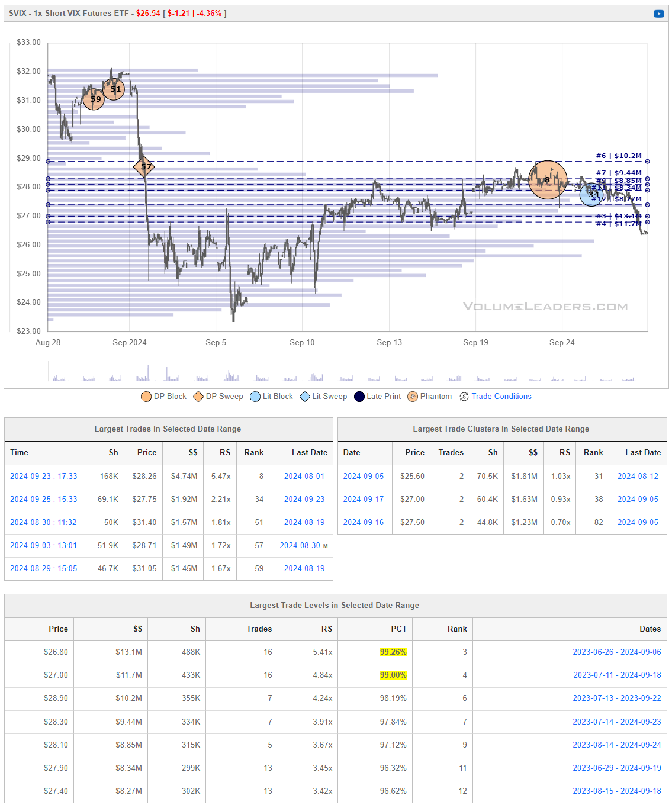Sort trades table by Time column
This screenshot has height=808, width=672.
(19, 452)
